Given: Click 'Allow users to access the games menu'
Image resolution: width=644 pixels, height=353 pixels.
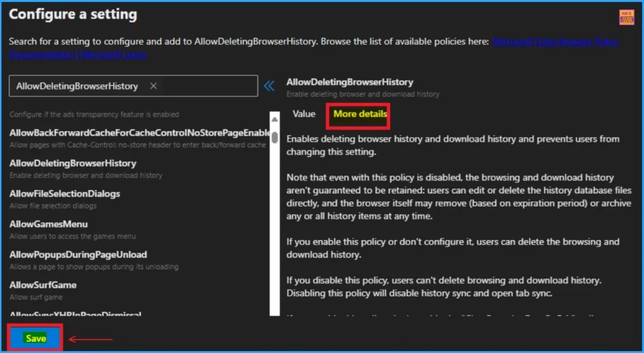Looking at the screenshot, I should tap(72, 237).
